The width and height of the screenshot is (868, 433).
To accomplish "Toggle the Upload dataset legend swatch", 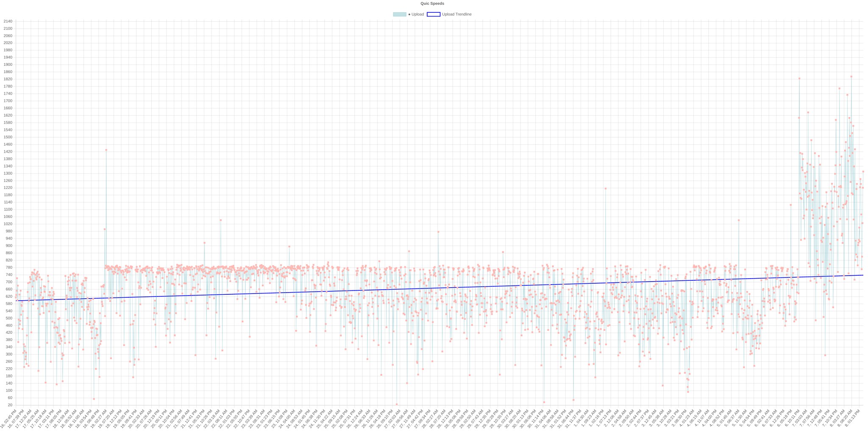I will click(399, 14).
